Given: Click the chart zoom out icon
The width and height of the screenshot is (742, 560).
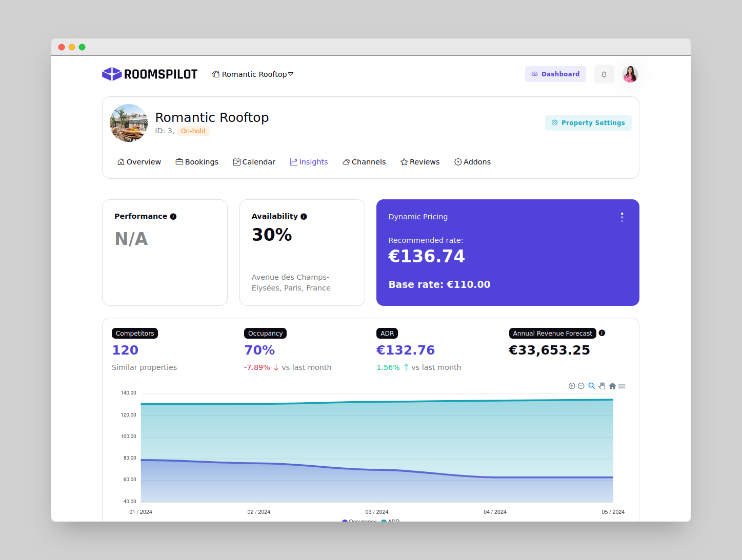Looking at the screenshot, I should [x=581, y=386].
